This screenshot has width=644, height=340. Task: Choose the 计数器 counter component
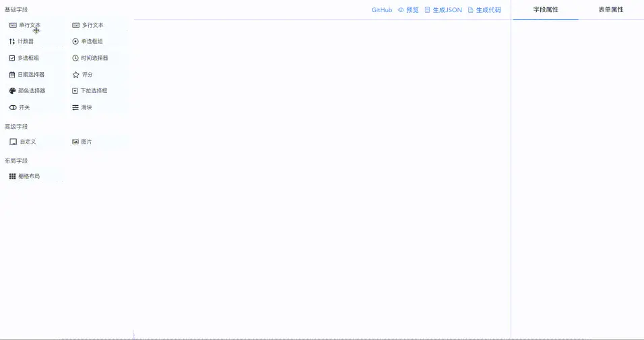(34, 42)
